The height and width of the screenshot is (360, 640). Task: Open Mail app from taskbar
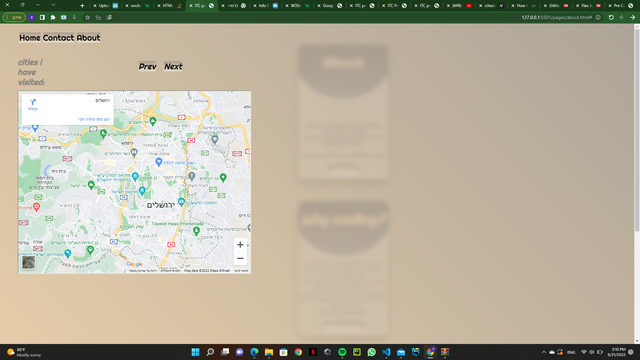401,352
